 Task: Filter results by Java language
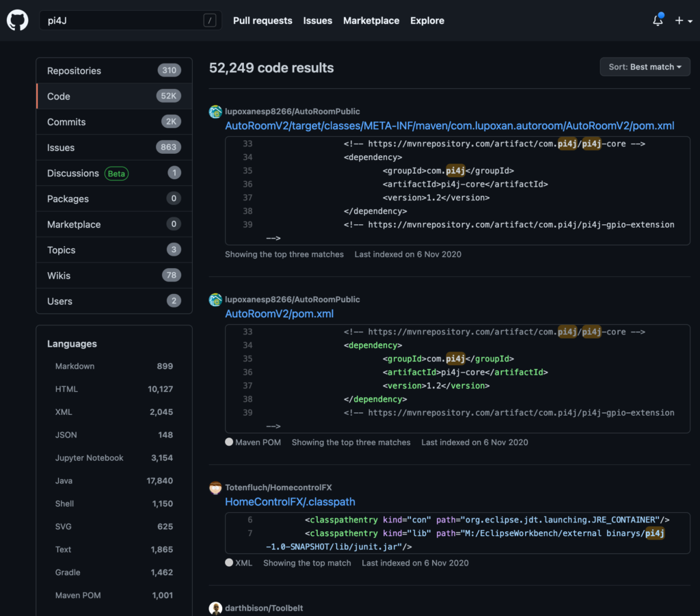tap(114, 481)
